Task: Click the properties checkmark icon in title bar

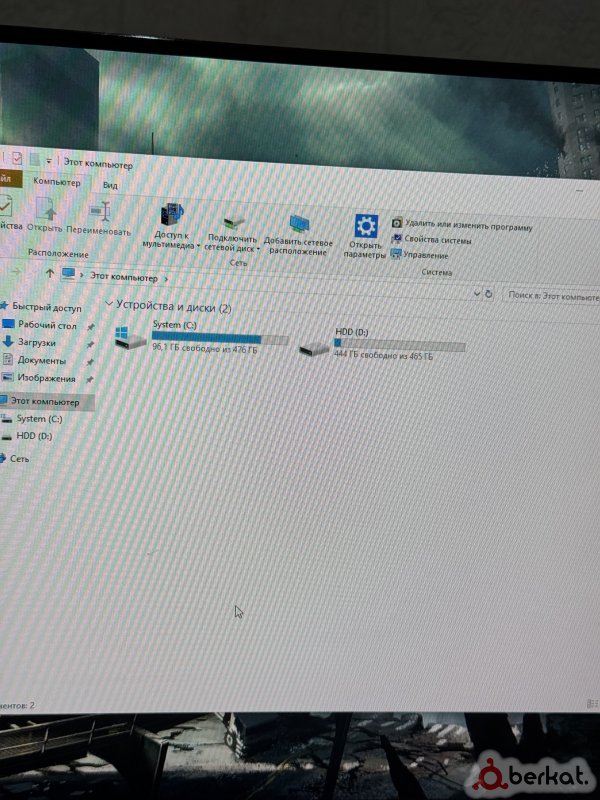Action: click(17, 158)
